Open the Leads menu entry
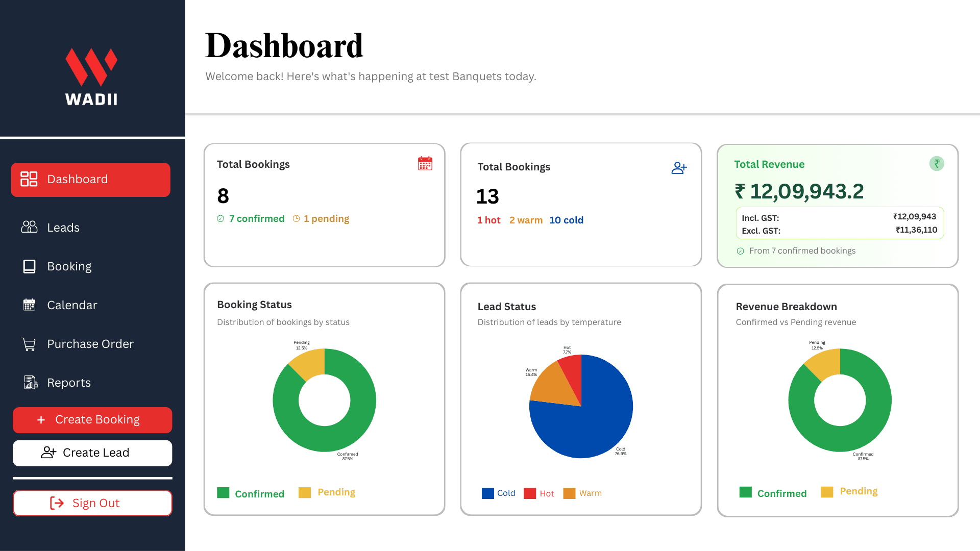 tap(63, 228)
